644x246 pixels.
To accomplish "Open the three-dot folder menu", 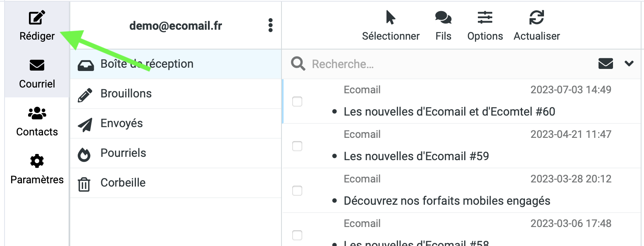I will pyautogui.click(x=271, y=25).
